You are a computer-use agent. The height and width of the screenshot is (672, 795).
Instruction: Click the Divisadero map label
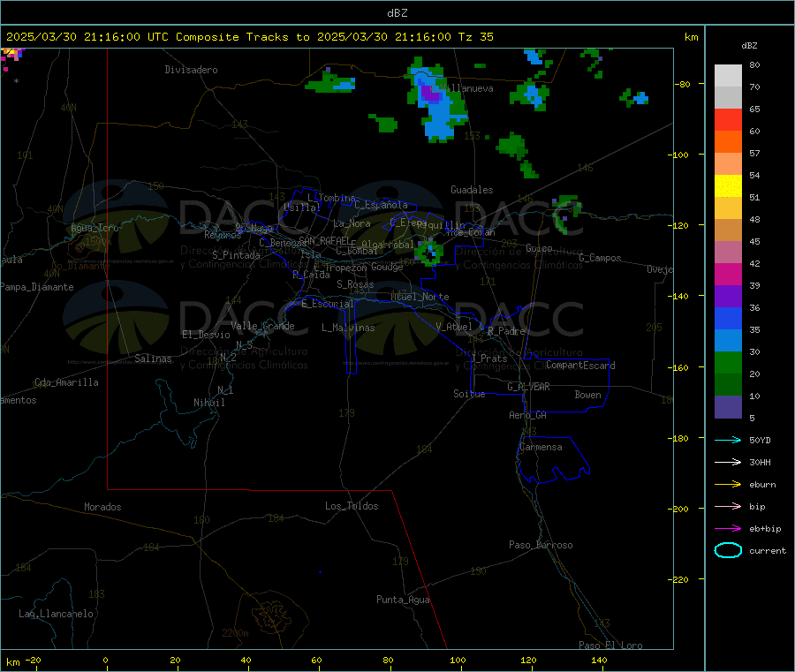(191, 70)
